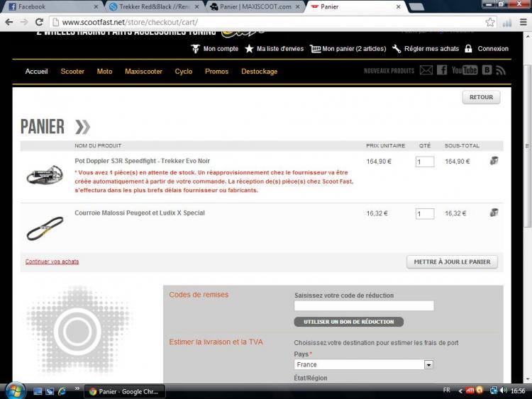Close the MAXISCOOT tab
The image size is (532, 399).
297,7
